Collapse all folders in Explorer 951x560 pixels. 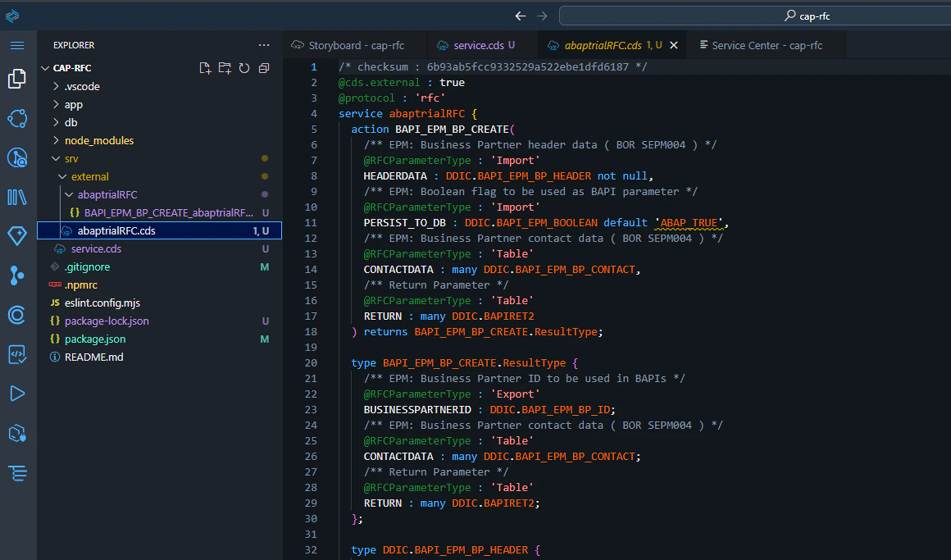(264, 68)
